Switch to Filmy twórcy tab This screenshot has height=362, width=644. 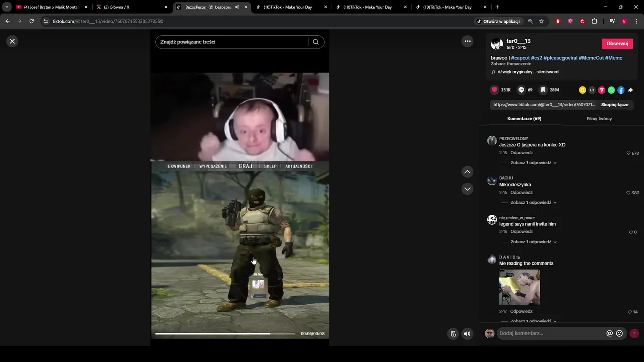tap(599, 119)
